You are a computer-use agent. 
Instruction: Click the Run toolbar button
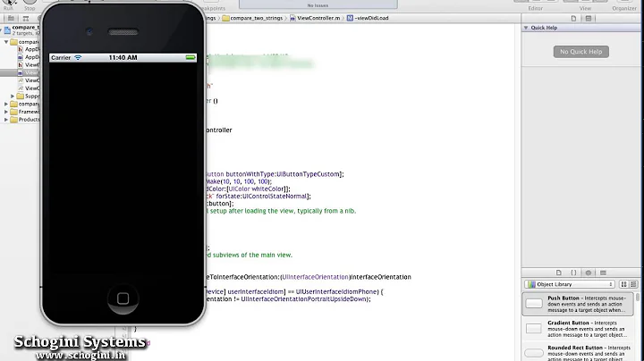(9, 4)
